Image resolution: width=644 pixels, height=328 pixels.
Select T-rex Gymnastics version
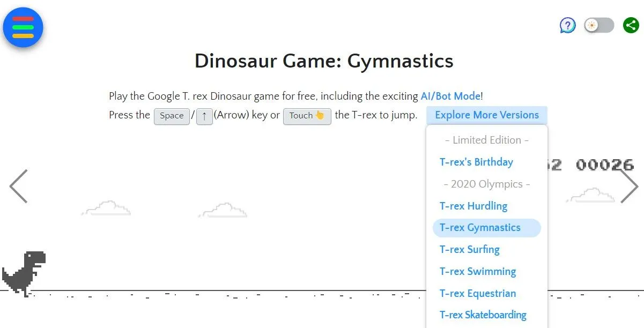pyautogui.click(x=487, y=228)
